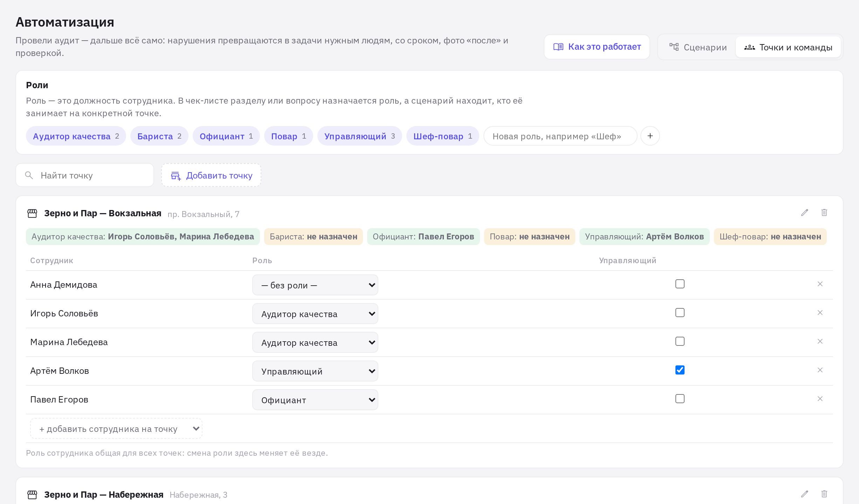
Task: Delete Зерно и Пар — Набережная with trash icon
Action: 824,494
